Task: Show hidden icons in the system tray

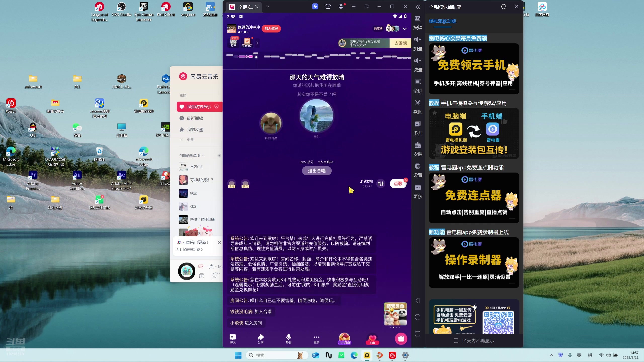Action: (551, 355)
